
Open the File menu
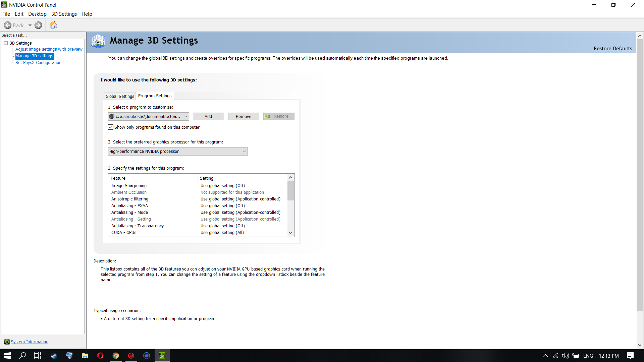click(x=6, y=14)
